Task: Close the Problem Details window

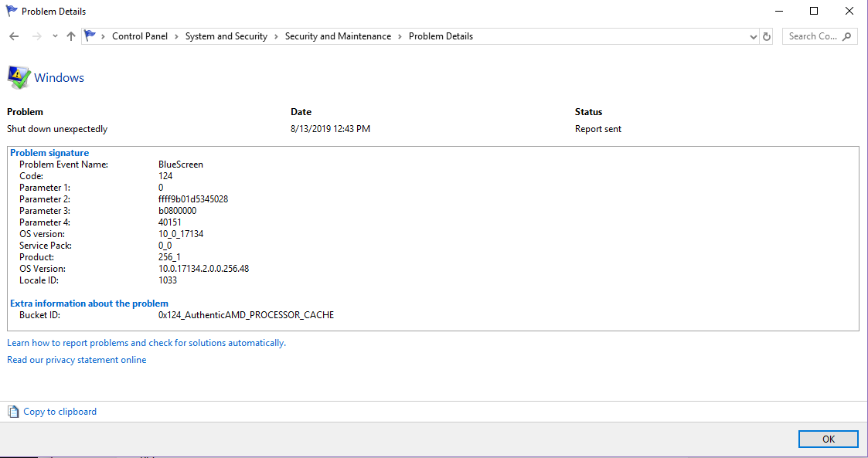Action: 849,11
